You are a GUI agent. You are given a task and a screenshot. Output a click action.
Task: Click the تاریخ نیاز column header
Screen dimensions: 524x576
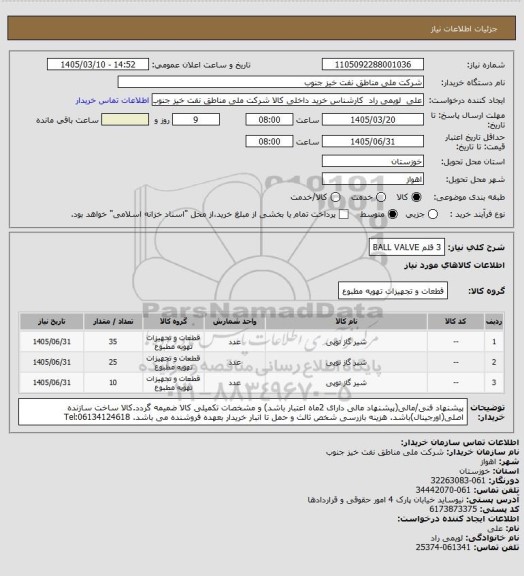[52, 321]
